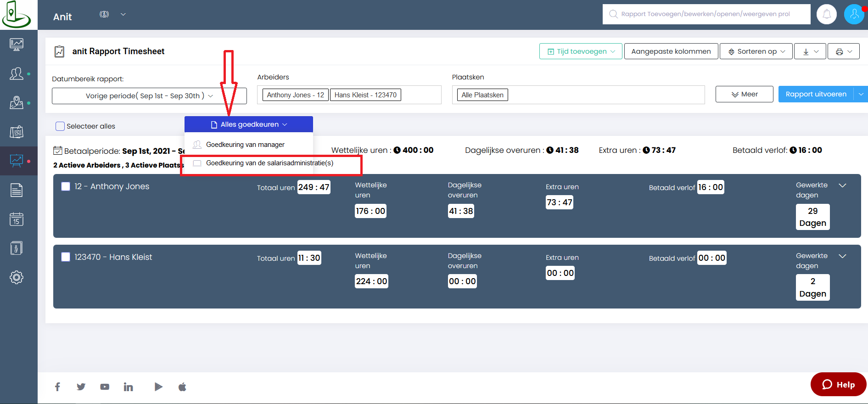
Task: Click the Twitter icon in footer
Action: pos(81,387)
